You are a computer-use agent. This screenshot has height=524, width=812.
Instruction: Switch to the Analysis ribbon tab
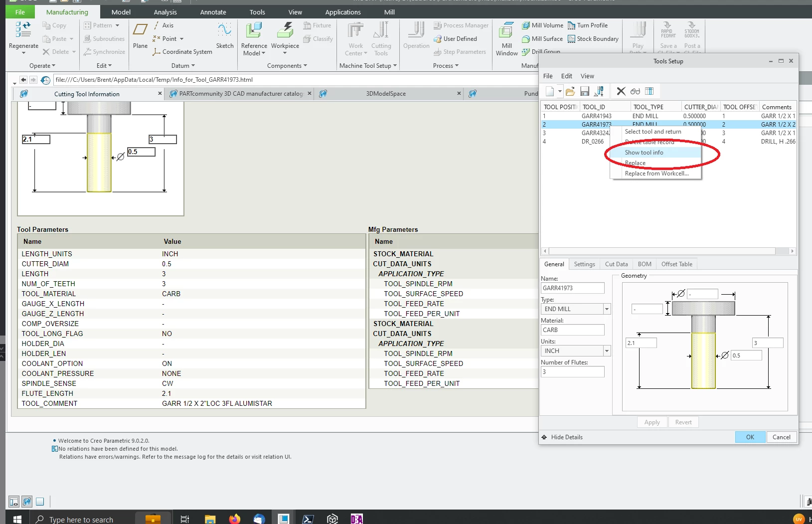pyautogui.click(x=165, y=12)
